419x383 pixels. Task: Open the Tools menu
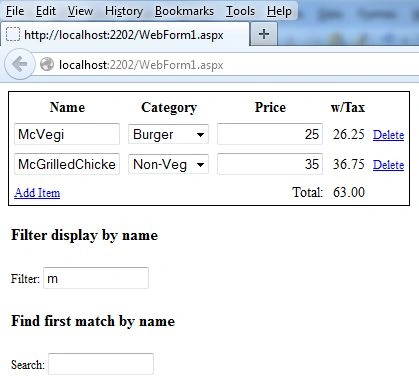[x=240, y=11]
